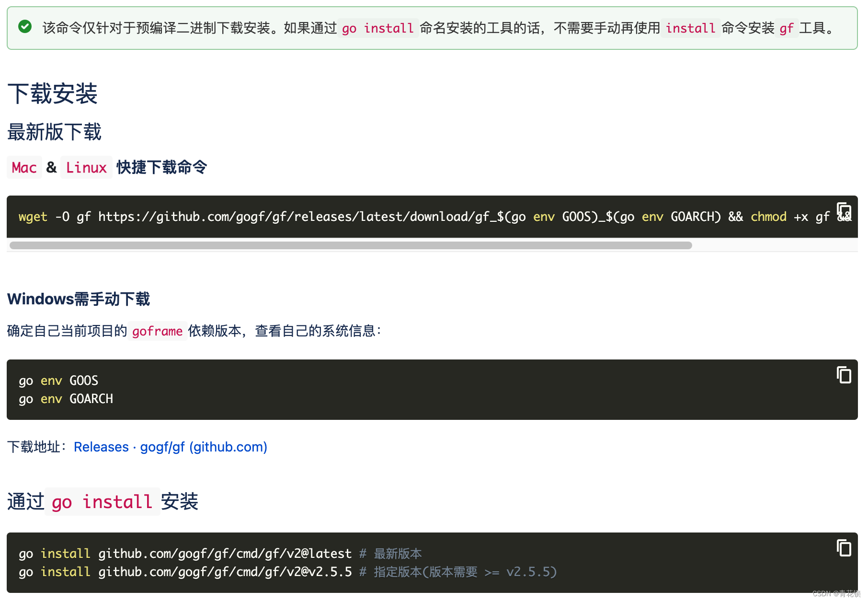868x602 pixels.
Task: Select the goframe inline code word
Action: [157, 331]
